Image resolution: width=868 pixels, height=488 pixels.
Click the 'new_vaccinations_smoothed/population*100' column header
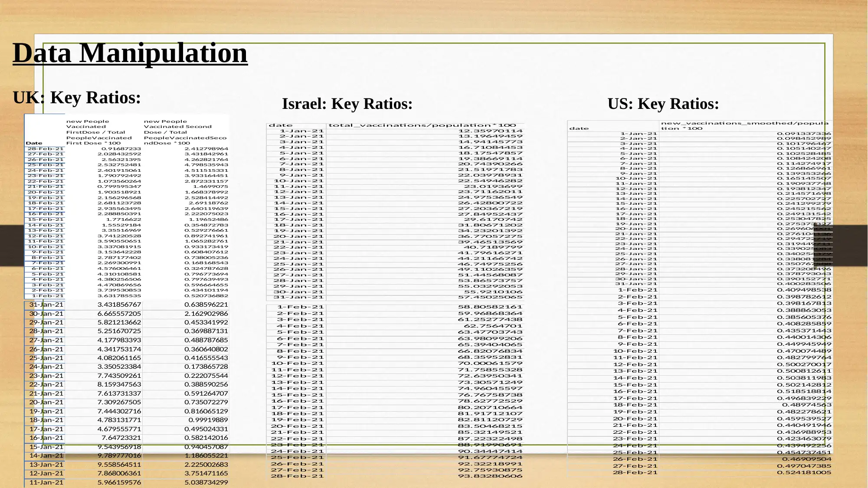click(745, 126)
